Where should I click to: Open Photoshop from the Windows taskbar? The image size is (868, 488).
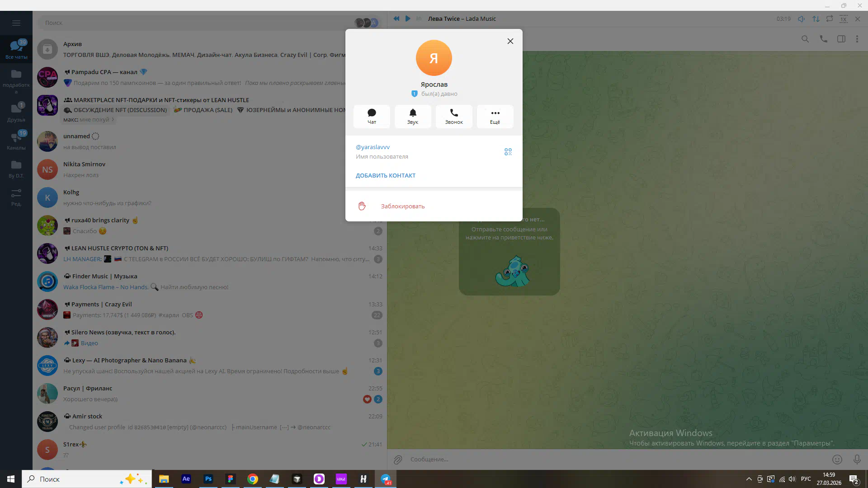[x=208, y=479]
